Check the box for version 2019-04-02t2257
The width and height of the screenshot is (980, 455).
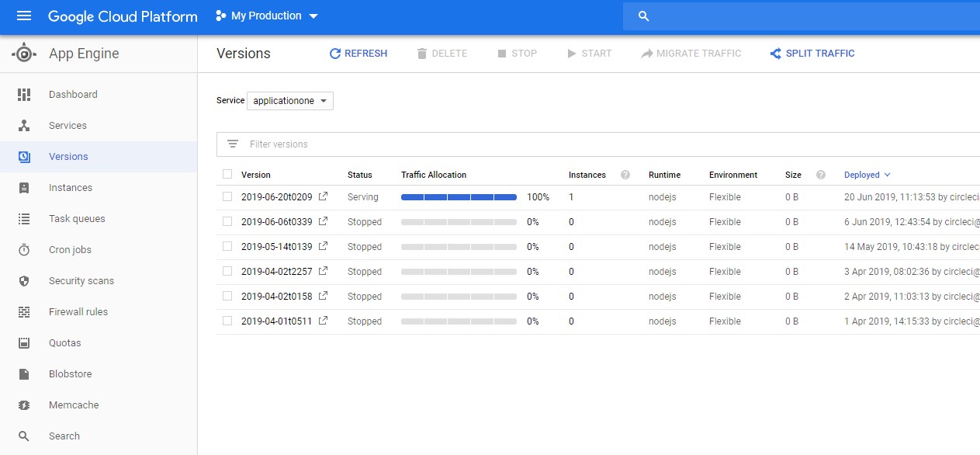(x=227, y=271)
